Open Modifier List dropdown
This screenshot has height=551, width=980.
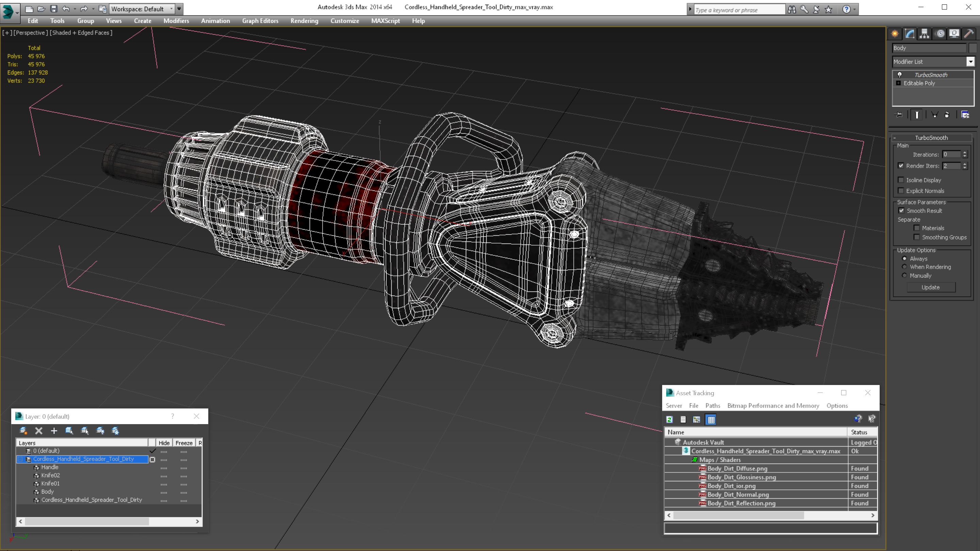coord(970,62)
